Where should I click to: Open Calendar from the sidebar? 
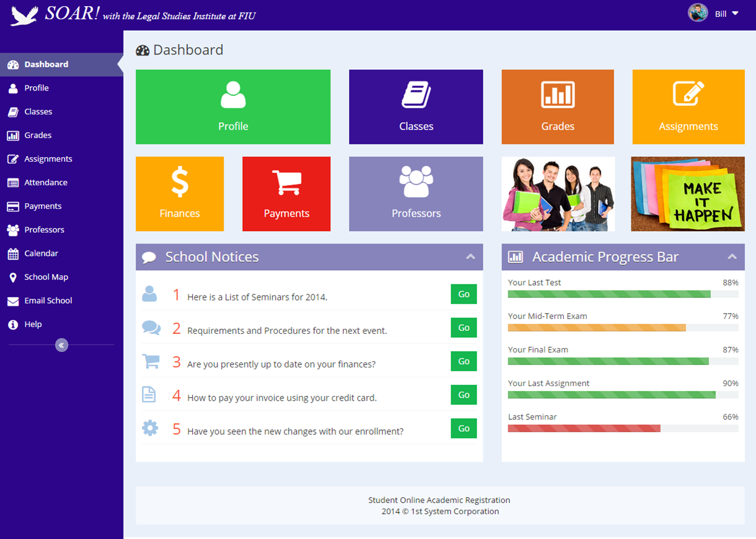(x=41, y=253)
